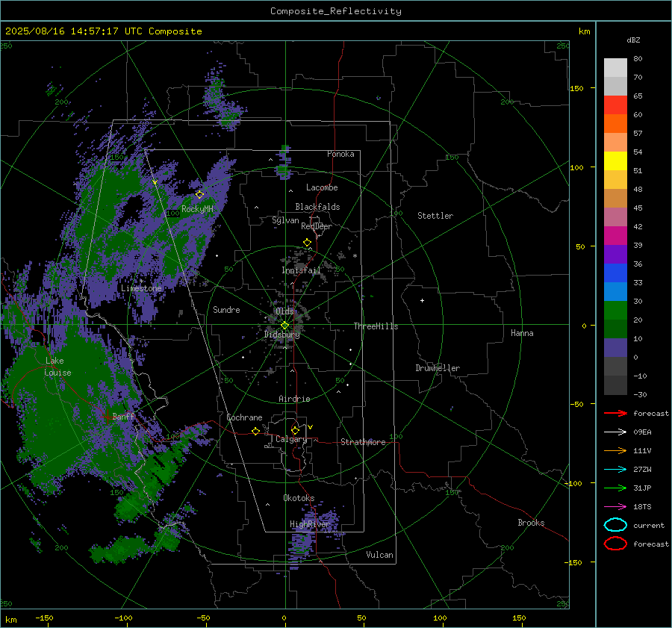Click the red 'forecast' ellipse icon
This screenshot has width=672, height=628.
(615, 544)
